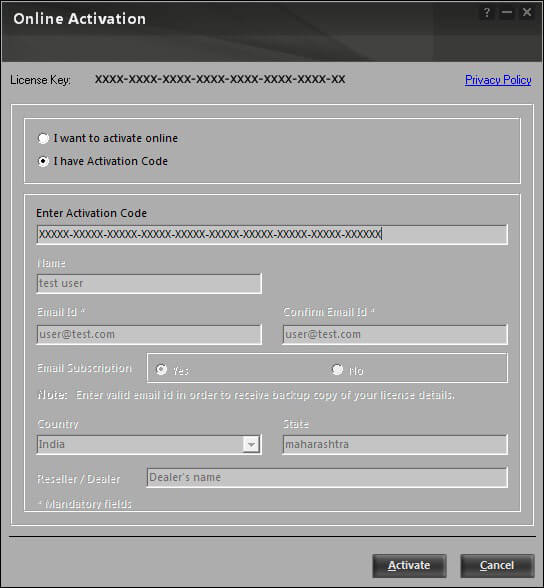Click the Activate button
The width and height of the screenshot is (544, 588).
pos(409,566)
